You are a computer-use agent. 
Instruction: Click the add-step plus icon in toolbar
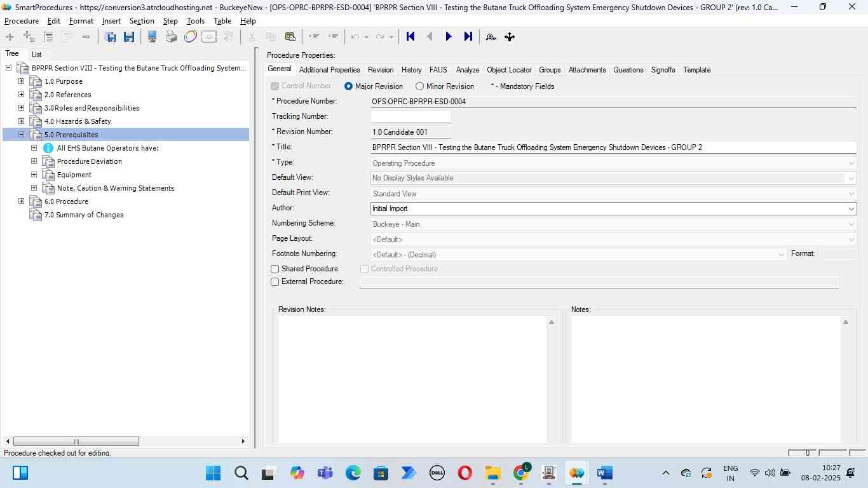click(10, 37)
